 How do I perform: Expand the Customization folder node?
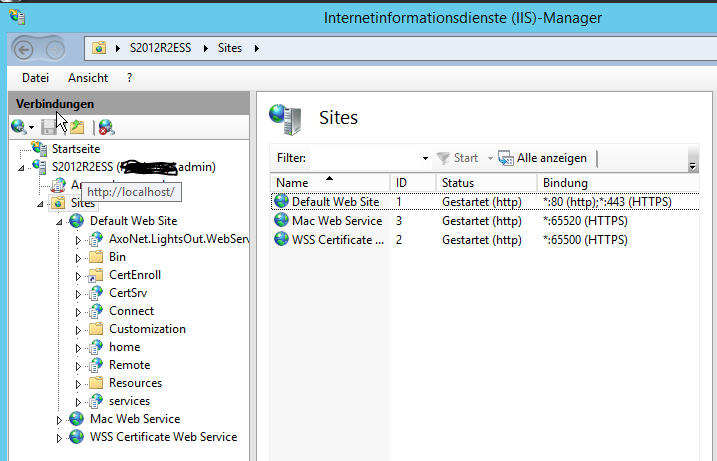pyautogui.click(x=78, y=330)
